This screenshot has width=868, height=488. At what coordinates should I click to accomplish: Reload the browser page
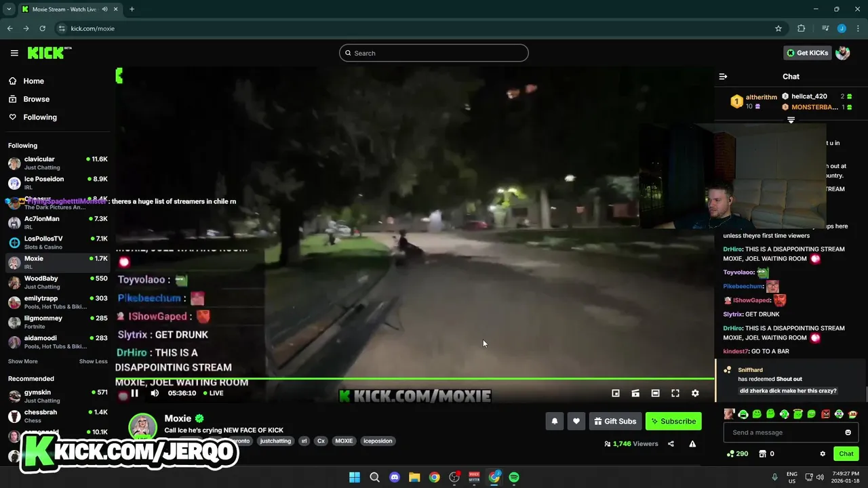(42, 28)
